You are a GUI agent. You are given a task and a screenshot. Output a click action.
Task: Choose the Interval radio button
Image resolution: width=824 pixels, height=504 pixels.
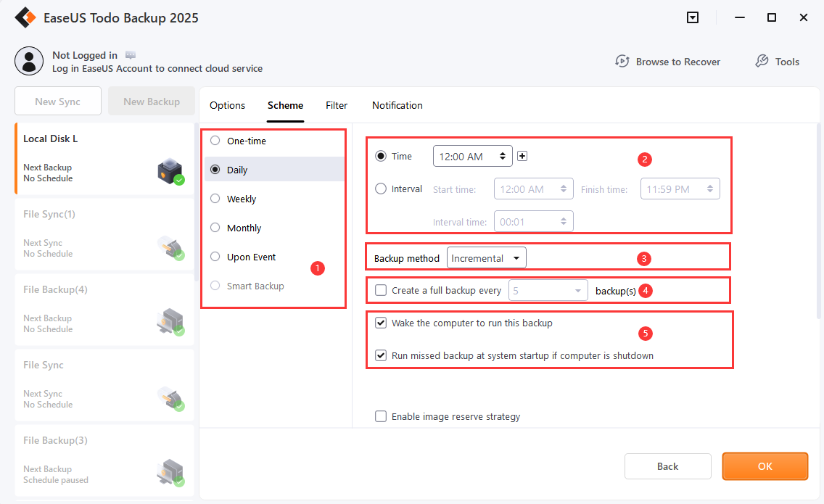[381, 189]
